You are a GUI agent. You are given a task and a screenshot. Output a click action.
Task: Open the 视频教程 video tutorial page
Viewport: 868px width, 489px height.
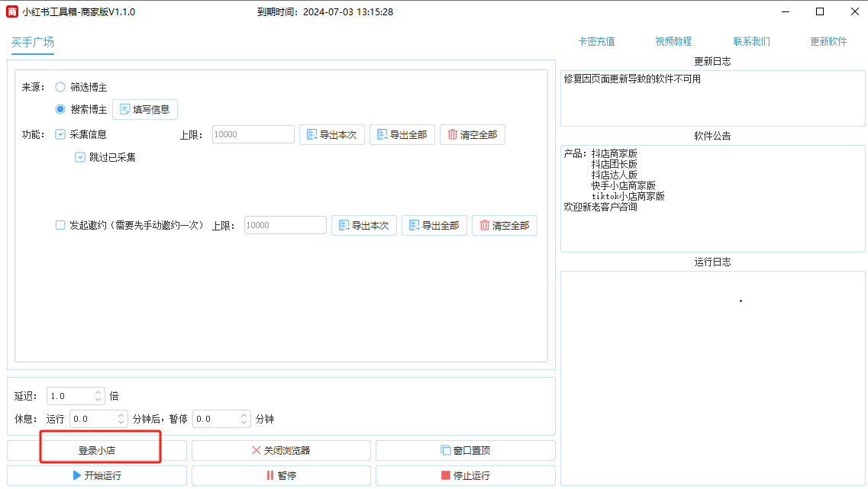pyautogui.click(x=673, y=42)
